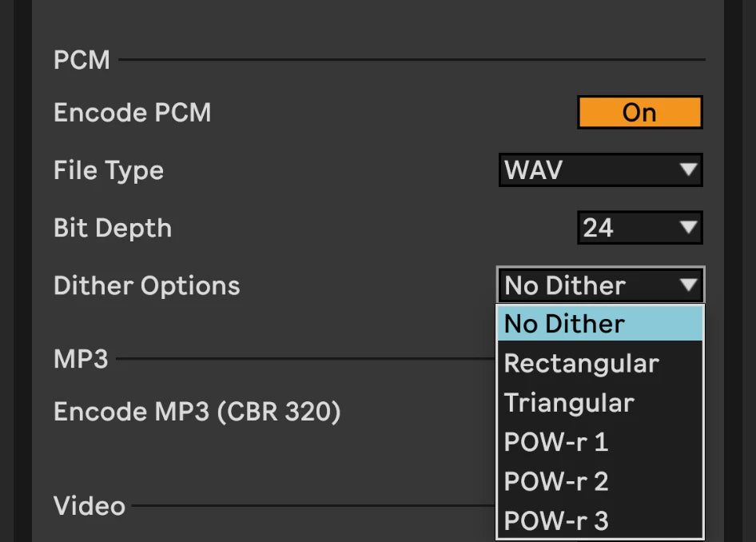Click the Video section header
Screen dimensions: 756x542
pos(88,505)
